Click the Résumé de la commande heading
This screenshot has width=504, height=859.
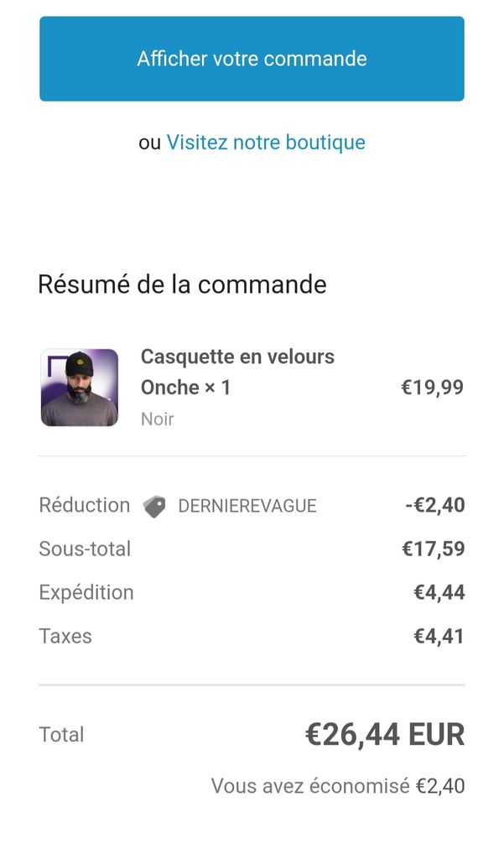point(182,284)
